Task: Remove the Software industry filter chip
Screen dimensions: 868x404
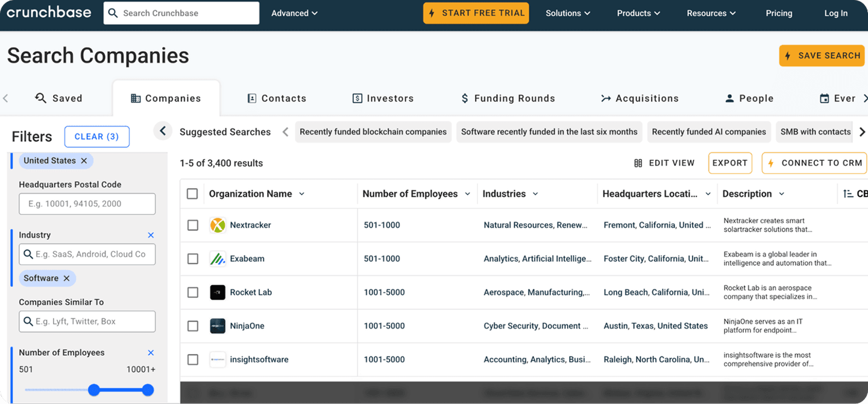Action: click(x=66, y=279)
